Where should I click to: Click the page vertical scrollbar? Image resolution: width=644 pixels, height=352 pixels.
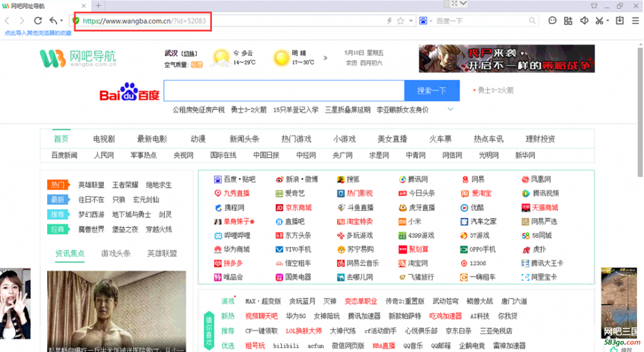640,111
